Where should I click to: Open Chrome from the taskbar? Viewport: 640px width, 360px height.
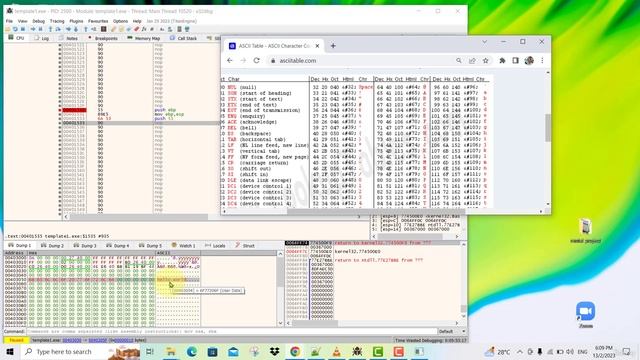tap(295, 351)
